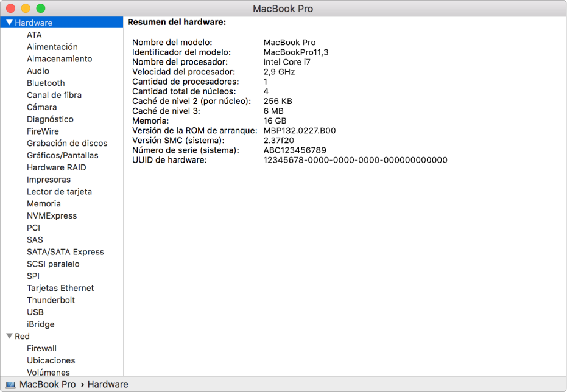567x392 pixels.
Task: Open SCSI paralelo
Action: pos(53,264)
